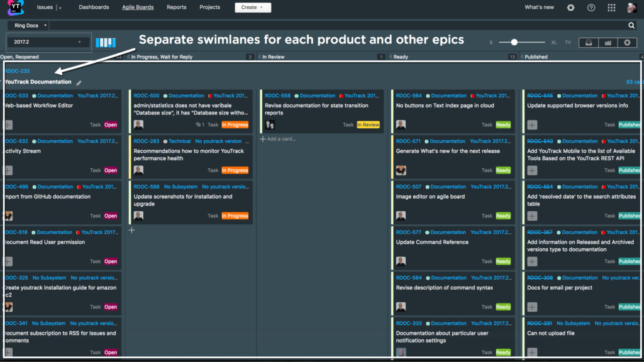644x362 pixels.
Task: Click assignee avatar on card RDOC-577
Action: tap(401, 261)
